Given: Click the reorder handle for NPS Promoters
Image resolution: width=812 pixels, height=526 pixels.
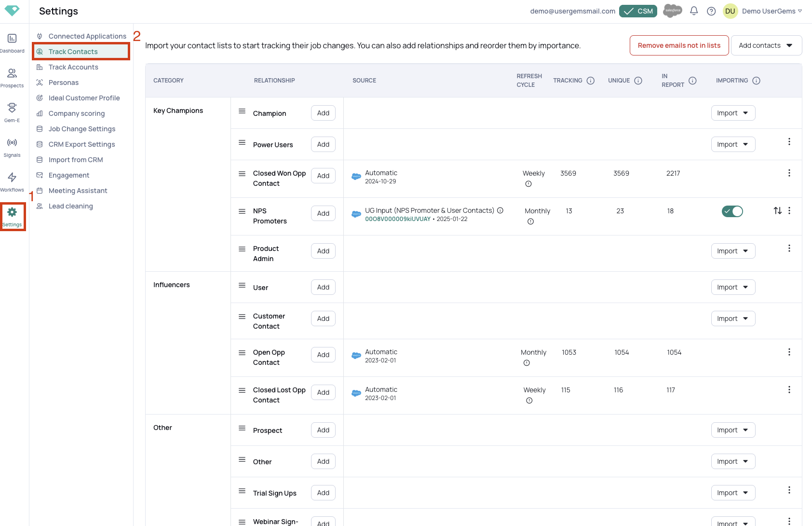Looking at the screenshot, I should point(242,211).
